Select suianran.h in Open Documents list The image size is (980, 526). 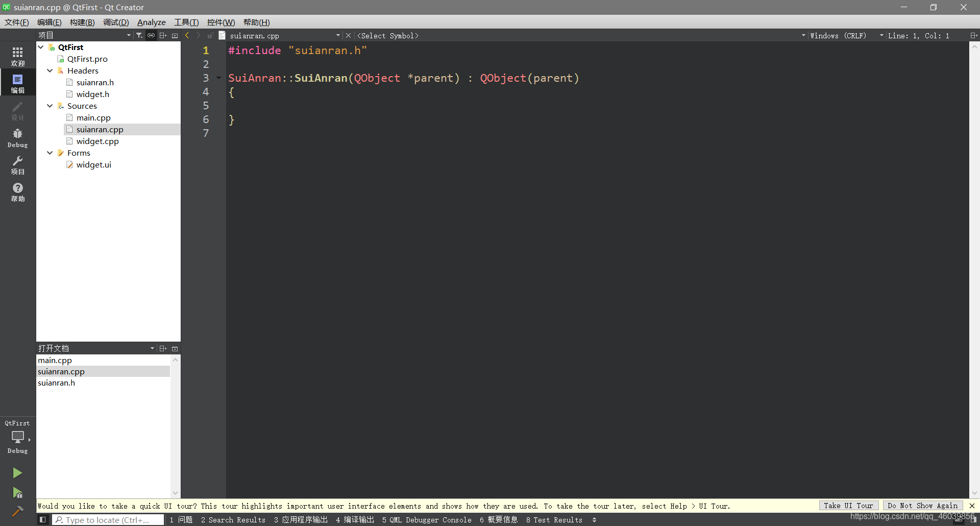point(104,382)
